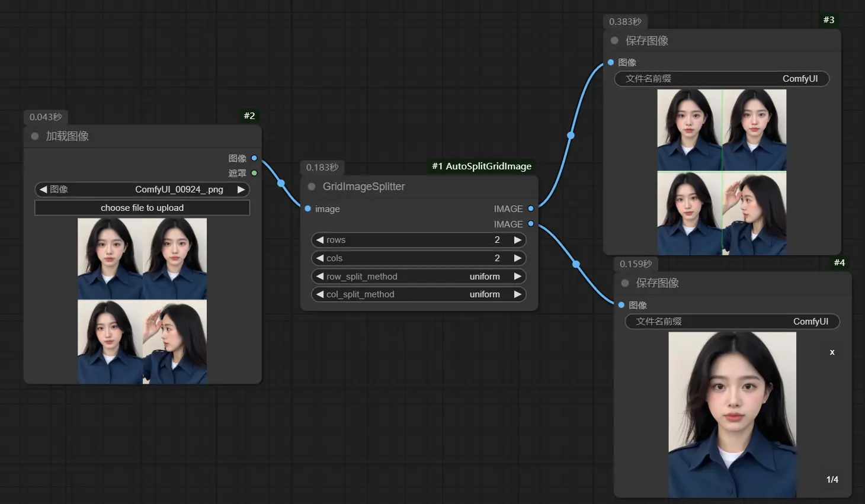
Task: Click the 图像 input port on node #4
Action: 621,305
